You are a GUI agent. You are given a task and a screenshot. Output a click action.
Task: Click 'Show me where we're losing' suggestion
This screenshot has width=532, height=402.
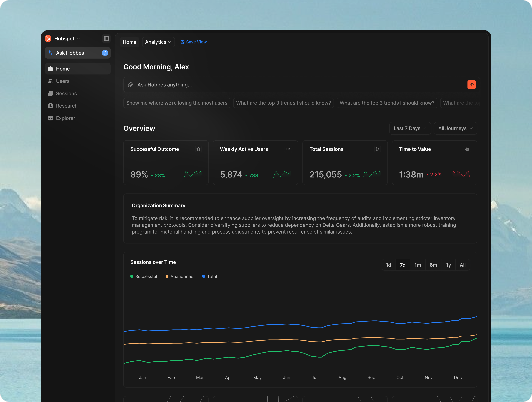(177, 103)
